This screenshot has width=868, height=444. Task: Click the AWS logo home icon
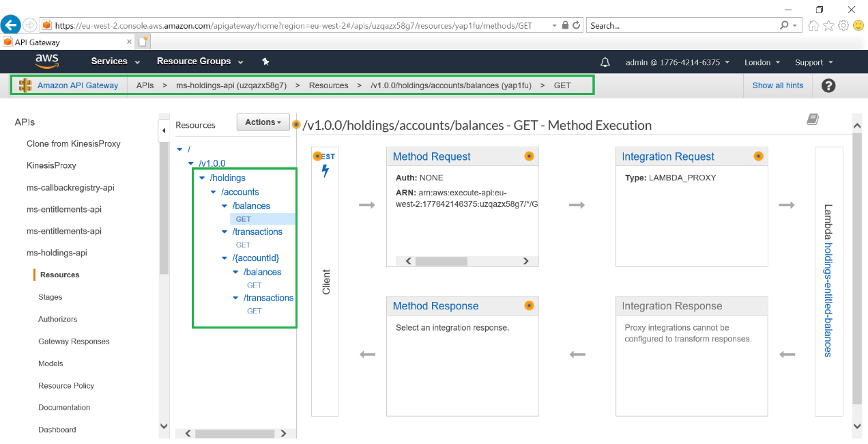click(x=47, y=61)
